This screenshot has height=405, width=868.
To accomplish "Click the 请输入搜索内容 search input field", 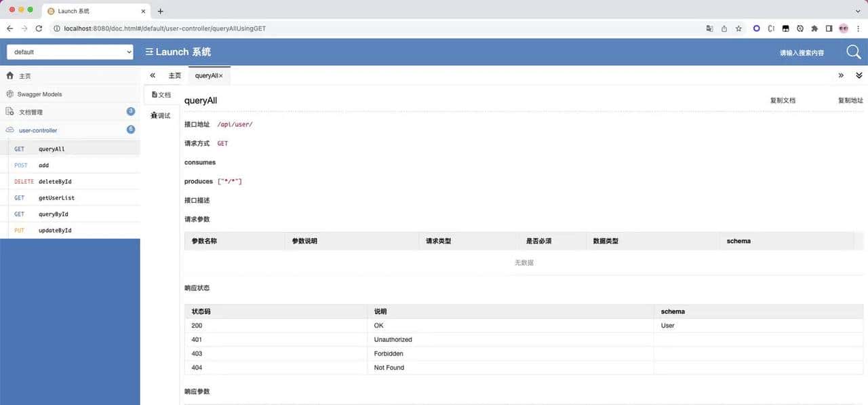I will tap(800, 52).
